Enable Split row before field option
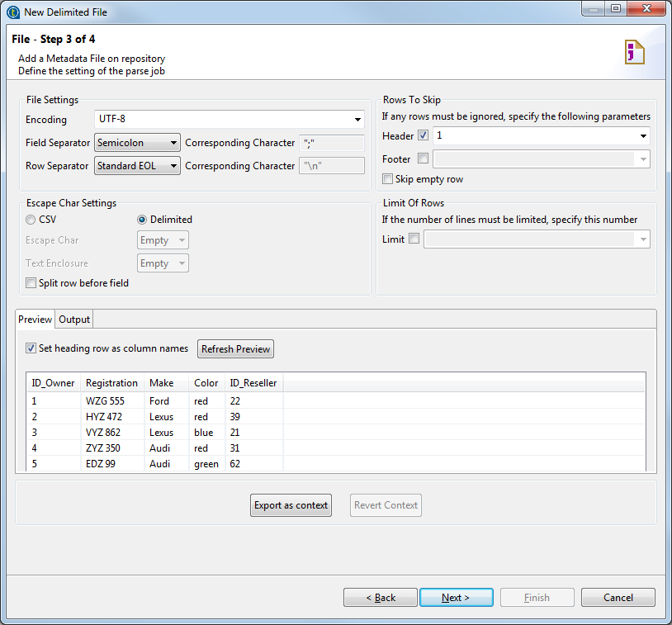 coord(31,283)
